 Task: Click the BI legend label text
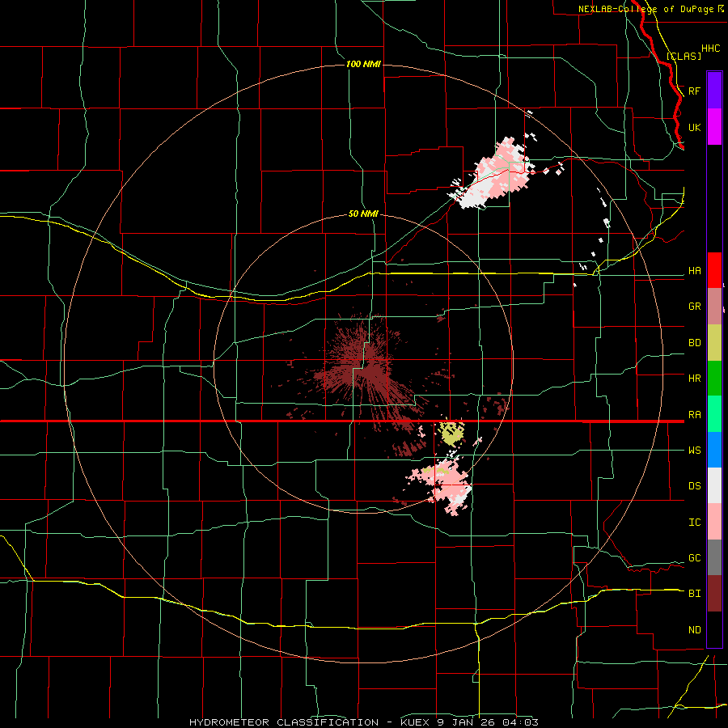tap(694, 594)
